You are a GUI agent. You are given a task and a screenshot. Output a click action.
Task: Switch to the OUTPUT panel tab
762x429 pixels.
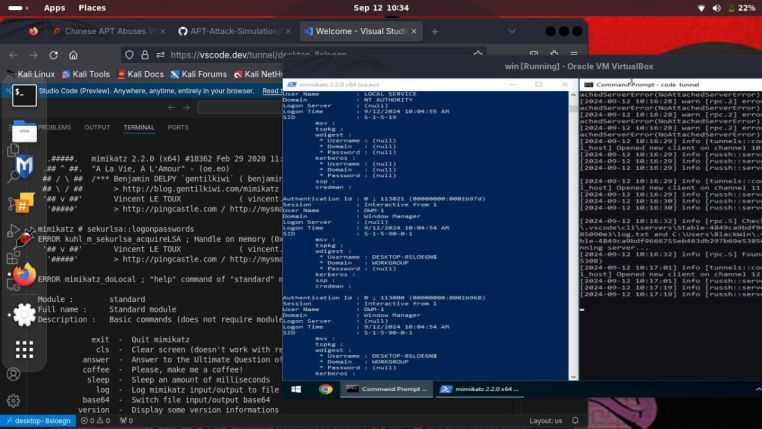click(x=97, y=128)
